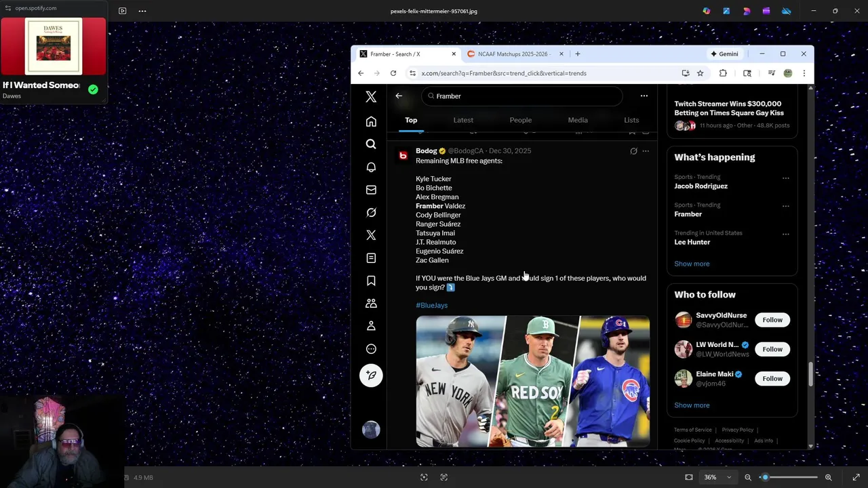Viewport: 868px width, 488px height.
Task: Click install app icon in address bar
Action: [x=686, y=73]
